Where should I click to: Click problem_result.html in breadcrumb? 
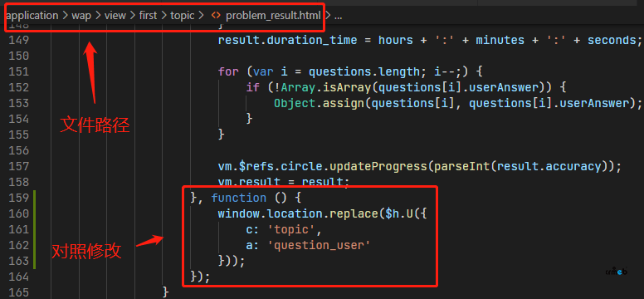(x=273, y=16)
